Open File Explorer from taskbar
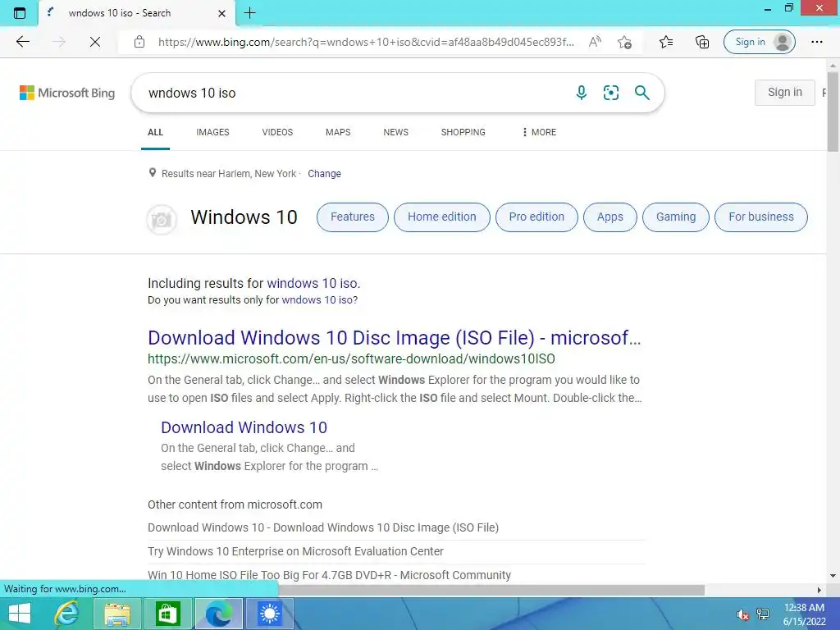 [x=117, y=614]
